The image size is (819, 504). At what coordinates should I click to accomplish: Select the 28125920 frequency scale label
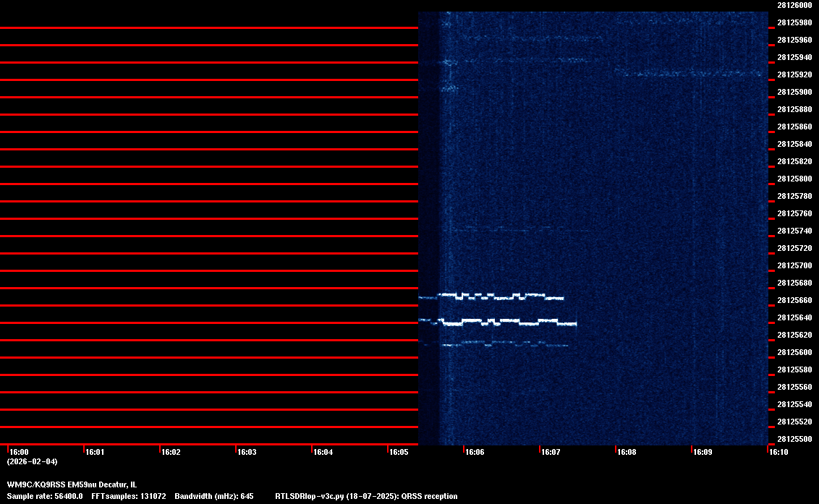click(x=794, y=74)
